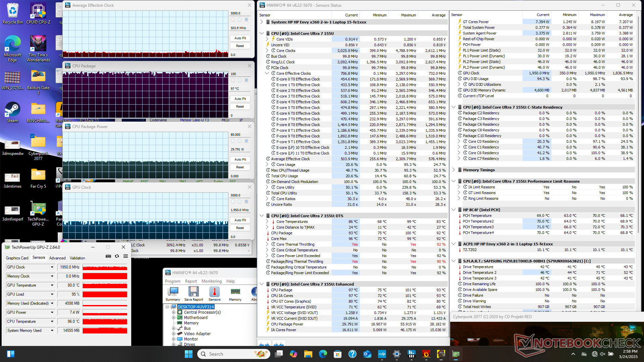Open the GPU-Z hamburger menu
The height and width of the screenshot is (362, 644).
[x=125, y=256]
